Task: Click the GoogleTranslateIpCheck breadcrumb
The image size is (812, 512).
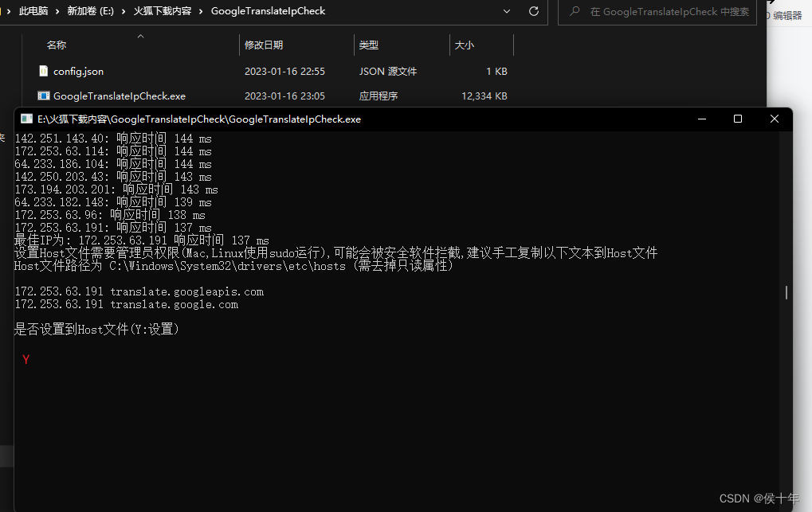Action: pos(269,11)
